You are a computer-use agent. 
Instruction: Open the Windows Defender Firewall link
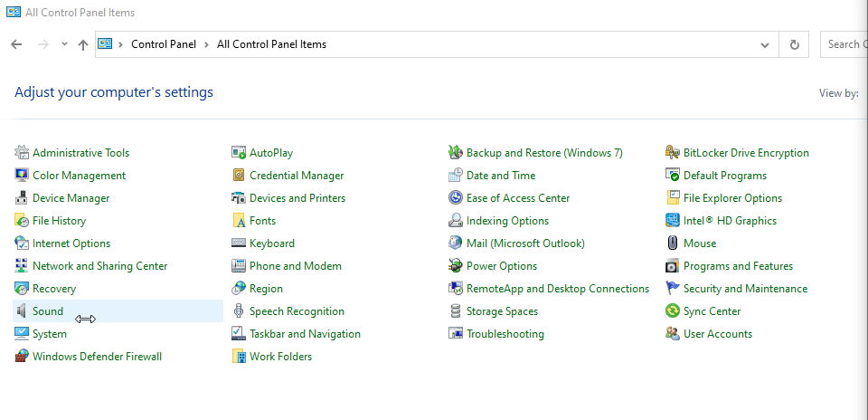coord(97,357)
